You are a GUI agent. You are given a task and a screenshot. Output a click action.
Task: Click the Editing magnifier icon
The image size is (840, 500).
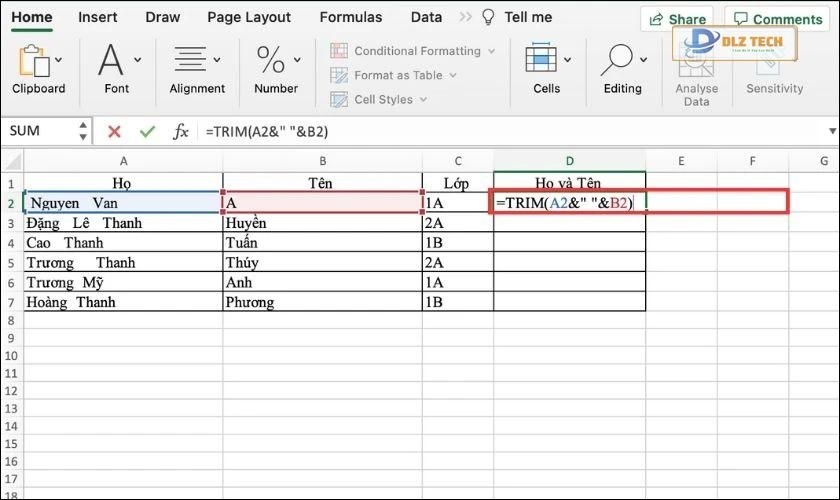coord(617,59)
